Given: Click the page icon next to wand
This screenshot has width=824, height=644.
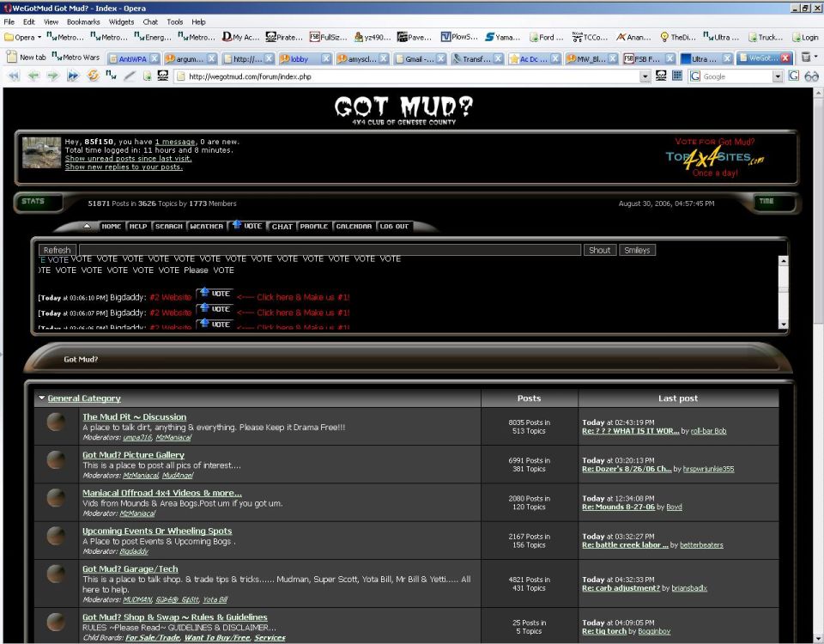Looking at the screenshot, I should (147, 76).
